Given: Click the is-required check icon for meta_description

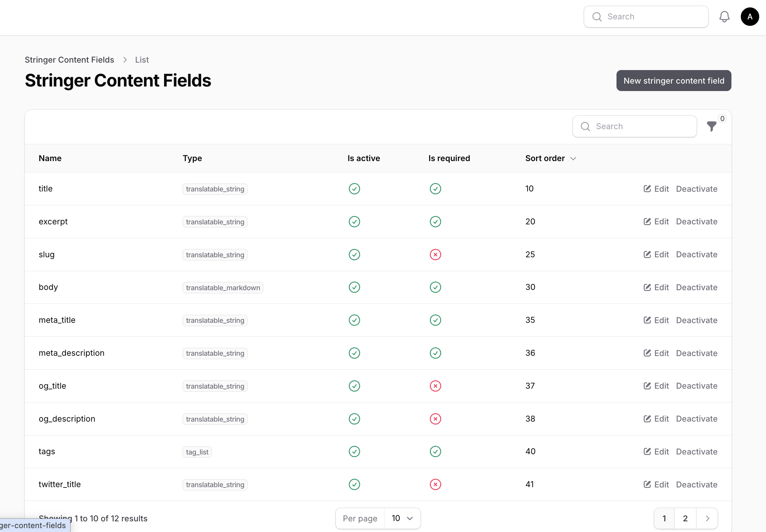Looking at the screenshot, I should coord(435,353).
